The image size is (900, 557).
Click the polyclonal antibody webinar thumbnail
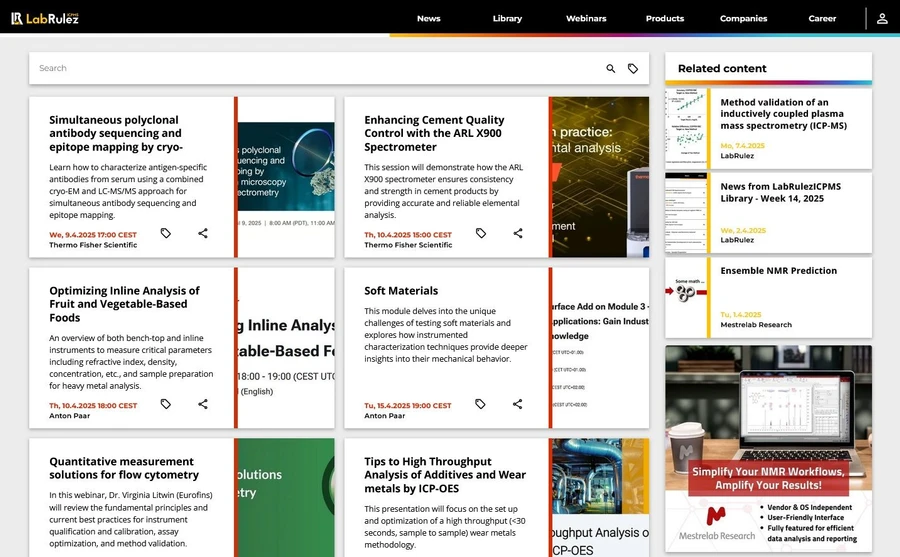click(x=286, y=177)
